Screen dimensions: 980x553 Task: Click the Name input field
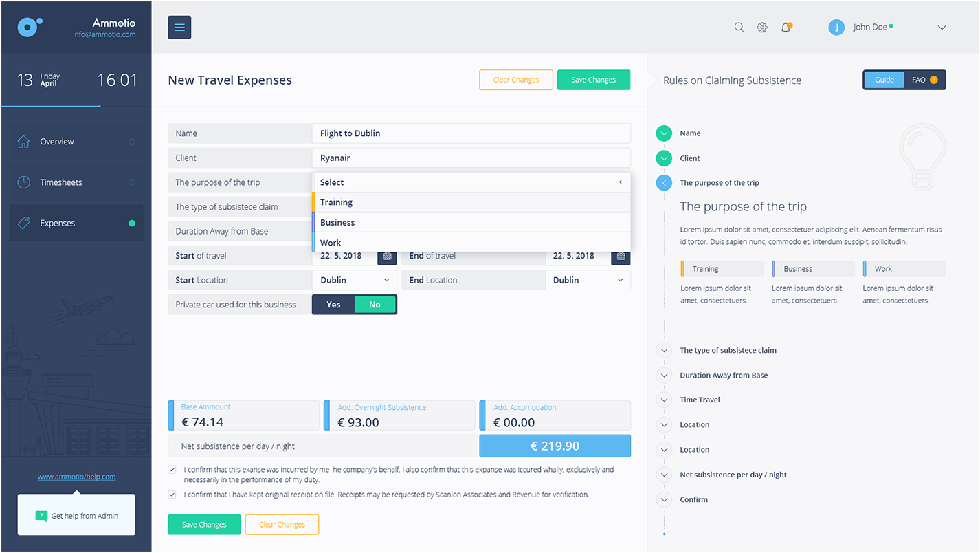(x=471, y=133)
